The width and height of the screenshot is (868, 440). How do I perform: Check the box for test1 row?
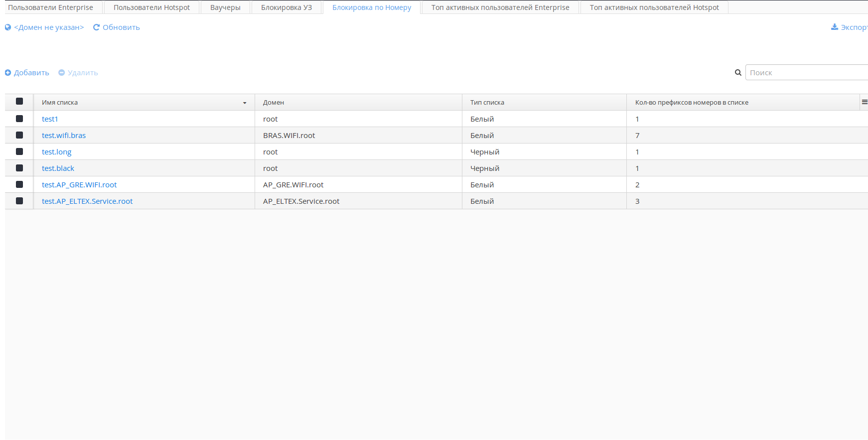tap(19, 119)
